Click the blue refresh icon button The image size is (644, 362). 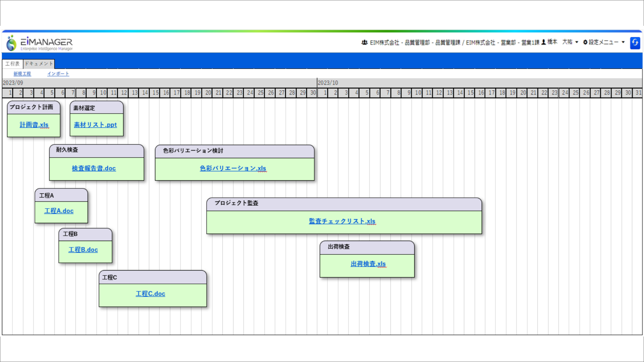coord(635,43)
